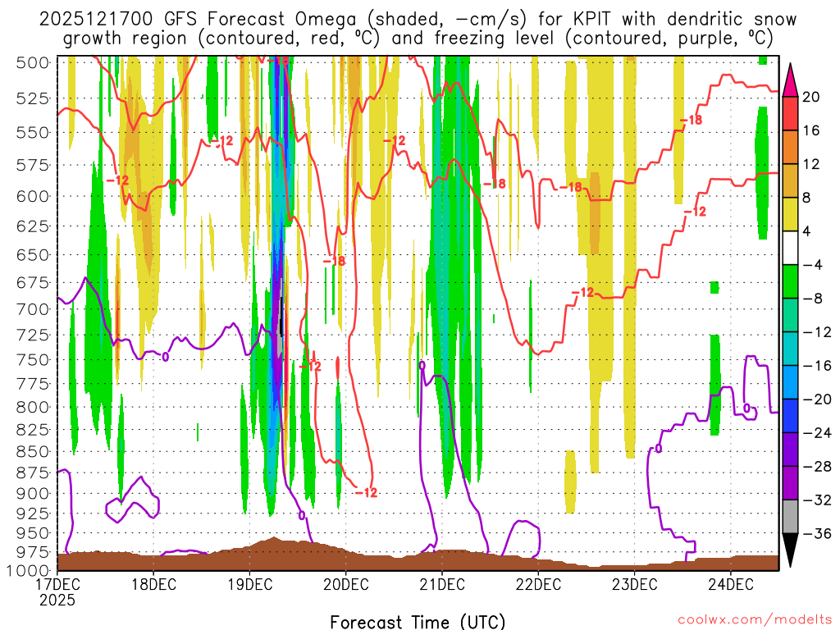
Task: Click the white segment of the color bar
Action: pyautogui.click(x=792, y=248)
